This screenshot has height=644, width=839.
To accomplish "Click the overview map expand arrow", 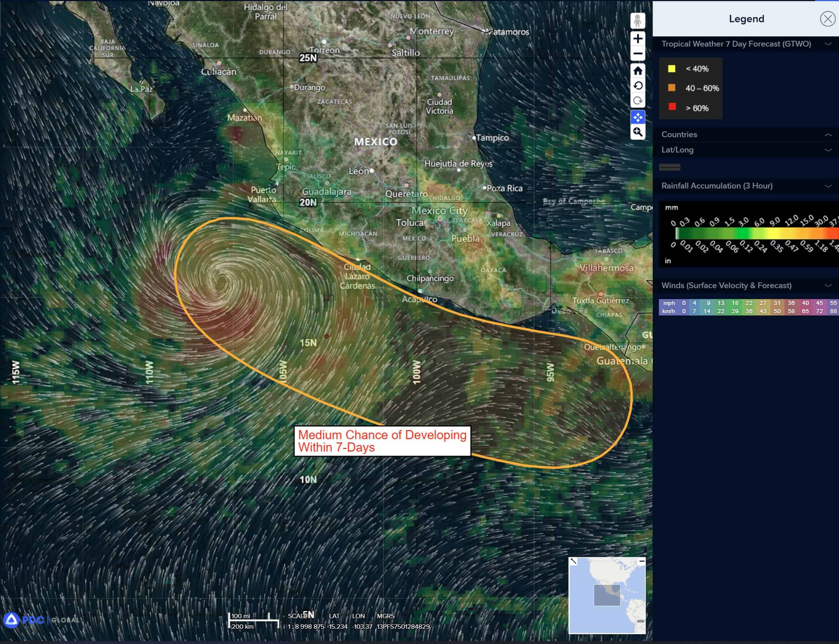I will point(573,561).
